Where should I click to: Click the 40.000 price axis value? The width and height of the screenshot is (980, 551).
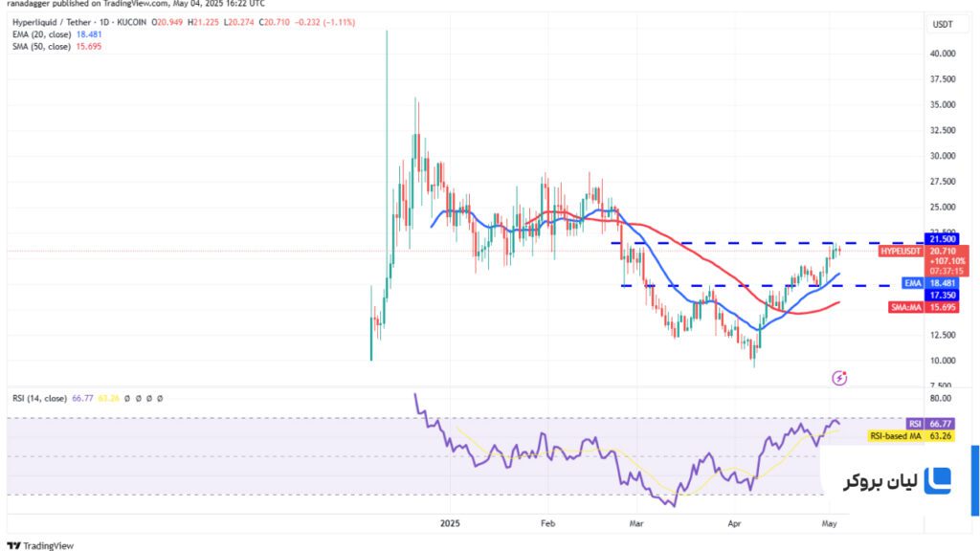(943, 54)
